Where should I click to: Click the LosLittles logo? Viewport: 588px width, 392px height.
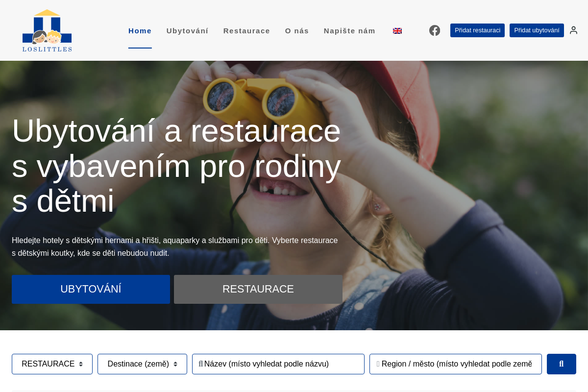(47, 30)
